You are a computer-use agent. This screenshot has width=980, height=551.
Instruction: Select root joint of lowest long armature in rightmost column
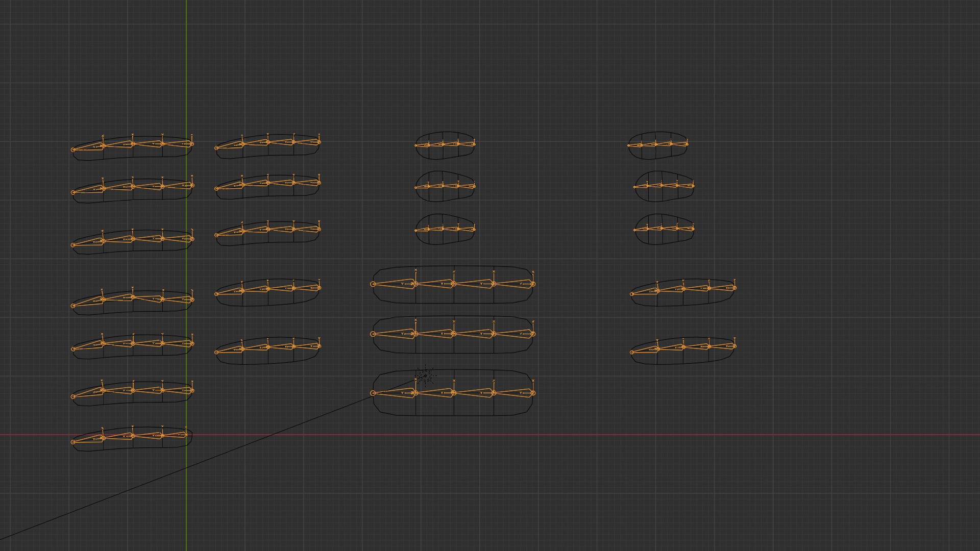click(x=632, y=352)
